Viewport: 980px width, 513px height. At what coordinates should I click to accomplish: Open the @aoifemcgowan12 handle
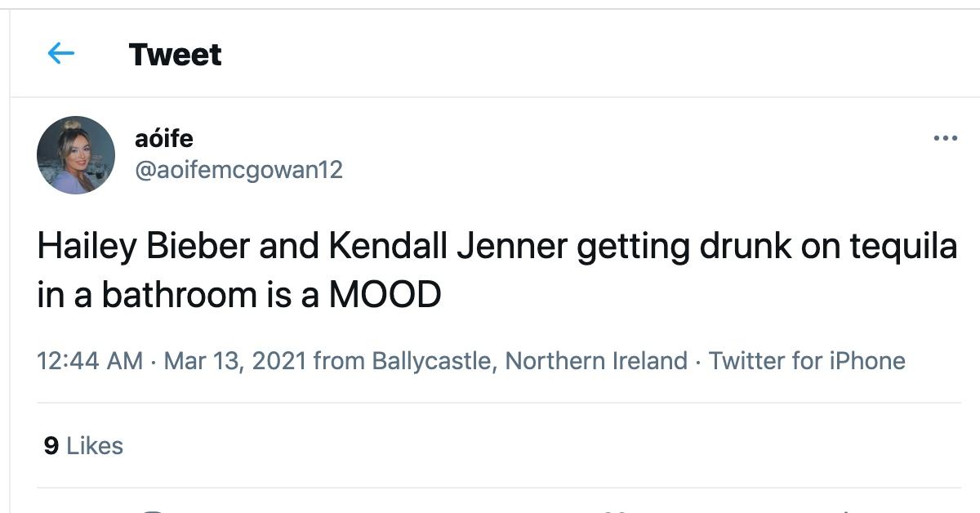pyautogui.click(x=238, y=170)
